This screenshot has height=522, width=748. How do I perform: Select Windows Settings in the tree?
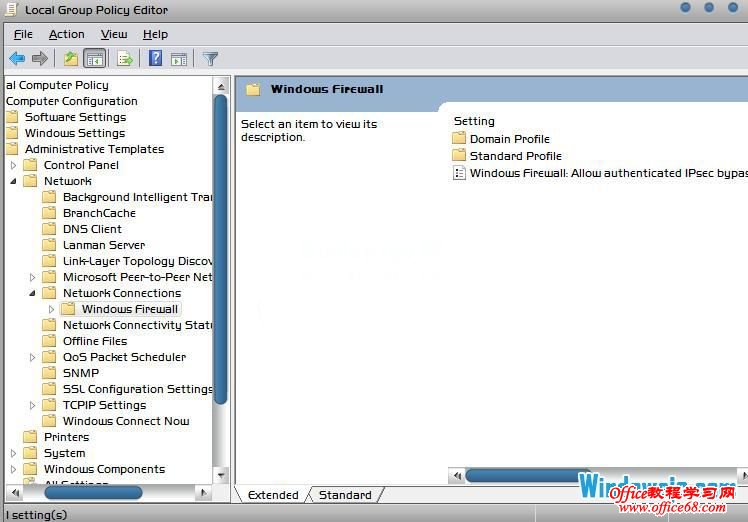pos(75,133)
